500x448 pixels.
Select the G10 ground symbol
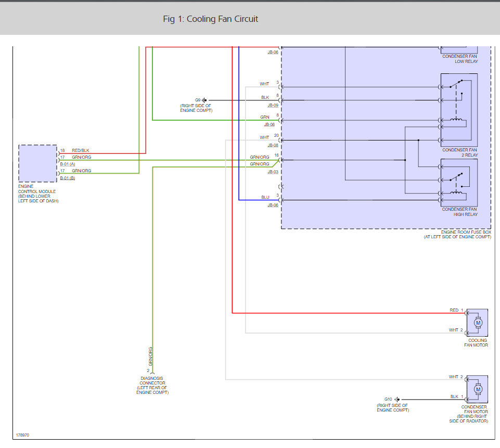coord(398,400)
